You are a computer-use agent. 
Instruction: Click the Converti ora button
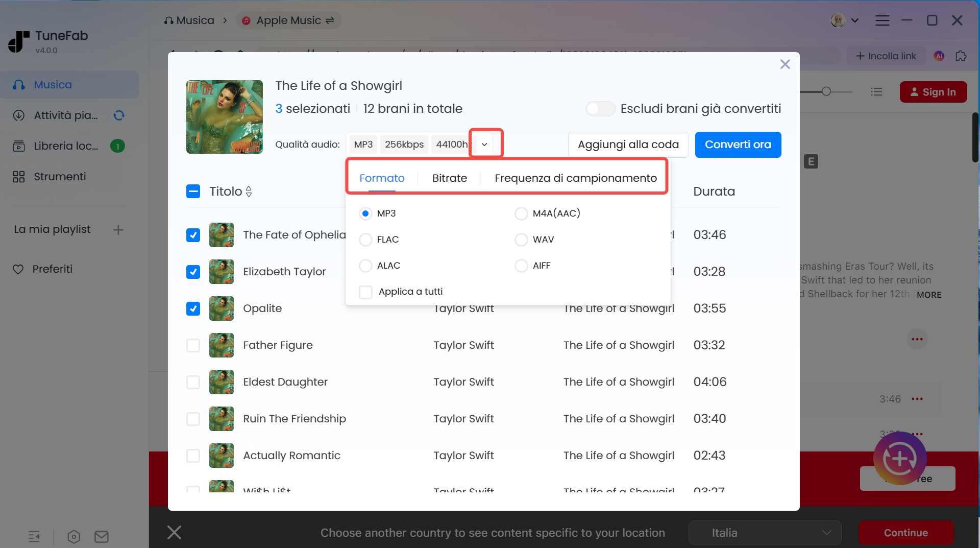point(738,145)
